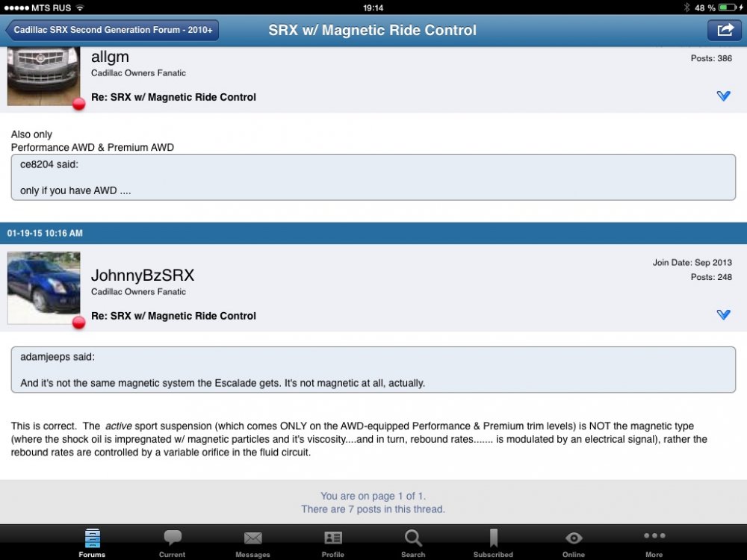The height and width of the screenshot is (560, 747).
Task: Open the JohnnyBzSRX username profile
Action: tap(142, 276)
